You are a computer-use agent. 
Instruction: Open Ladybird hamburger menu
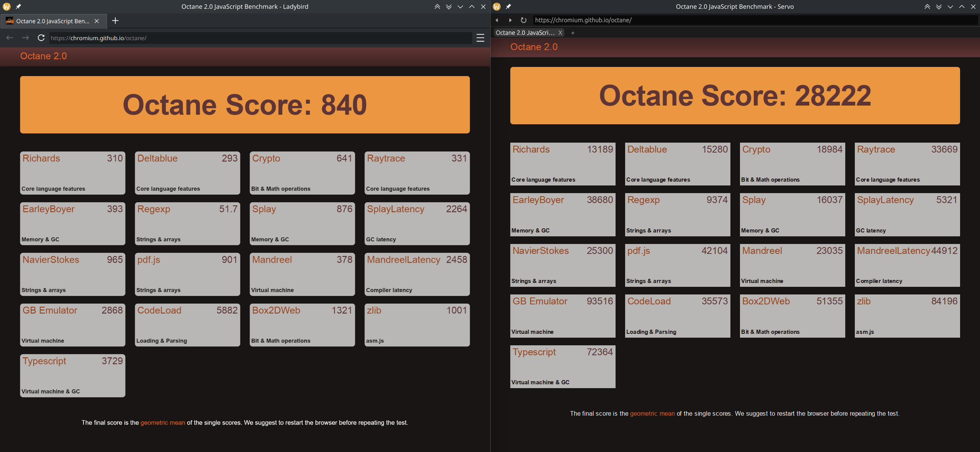pos(480,38)
